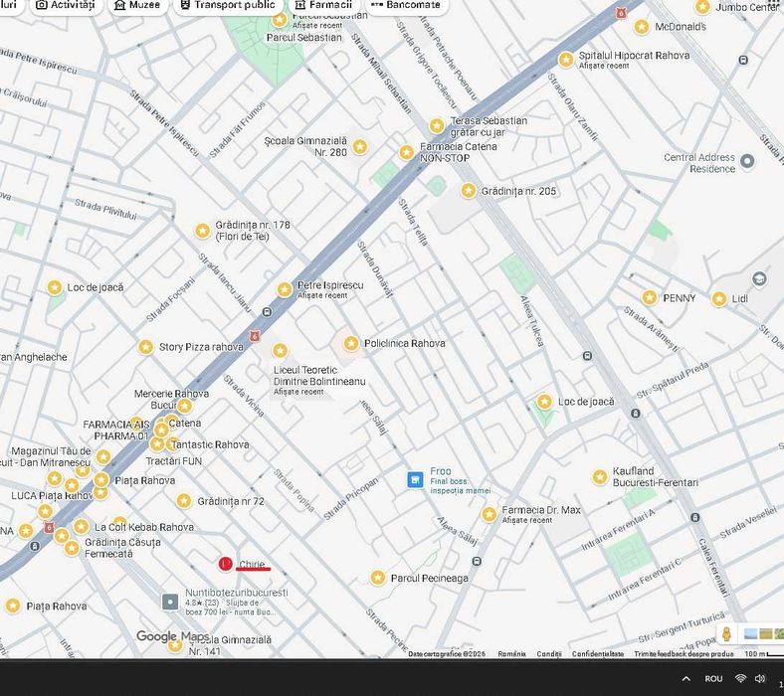
Task: Click the La Colt Kebab Rahova pin
Action: (x=82, y=527)
